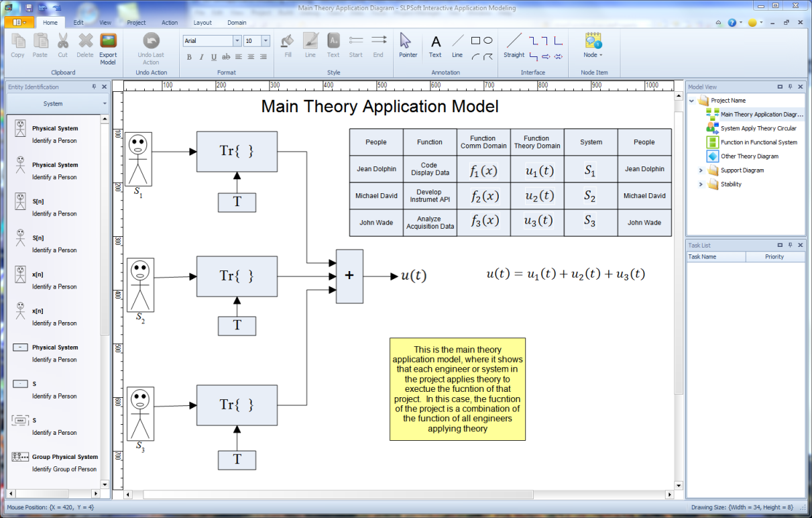Screen dimensions: 812x518
Task: Open the font size dropdown
Action: tap(266, 41)
